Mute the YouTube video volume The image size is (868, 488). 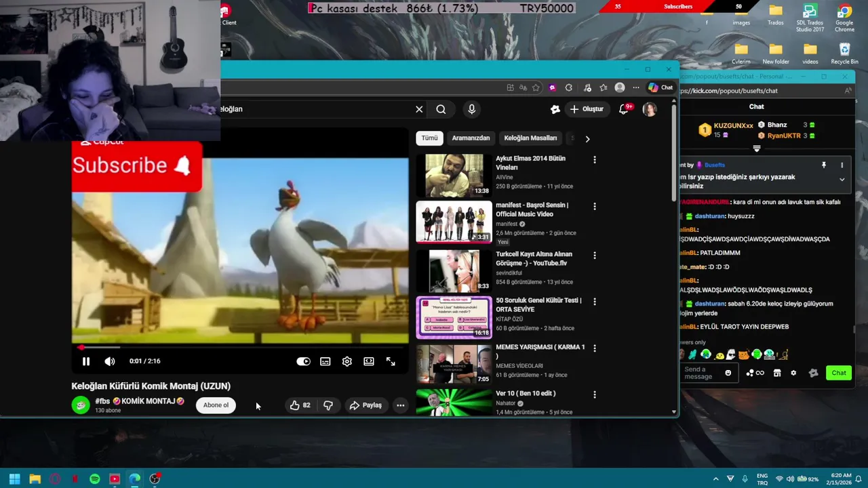[x=109, y=361]
